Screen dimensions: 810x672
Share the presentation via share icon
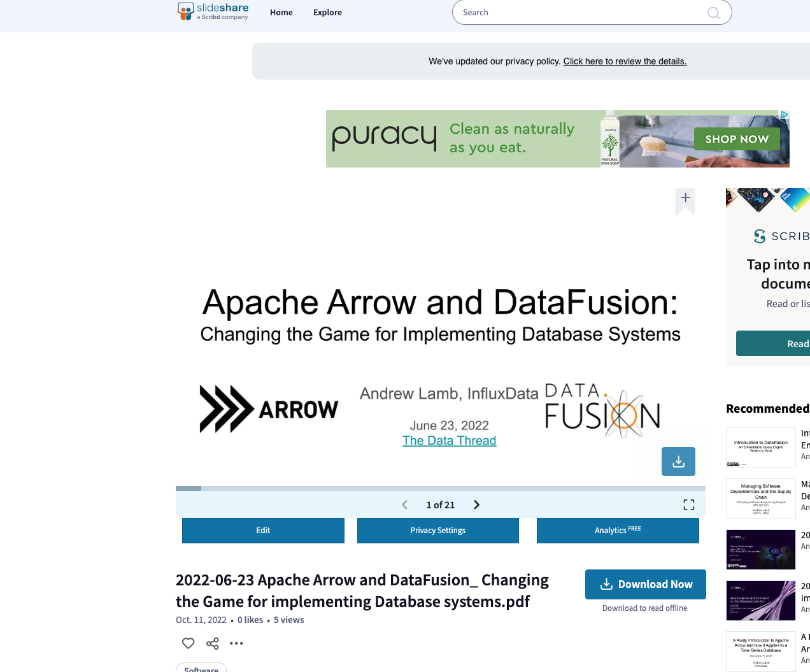click(213, 643)
